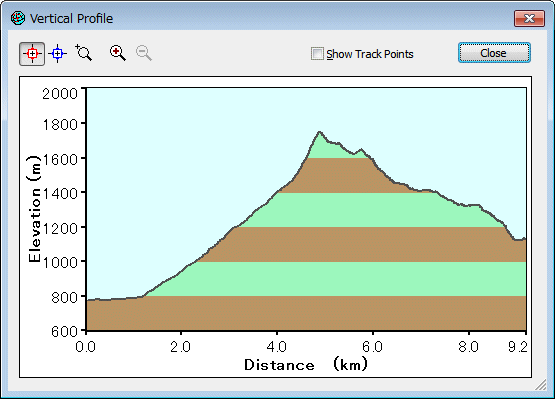Screen dimensions: 555x399
Task: Click the Vertical Profile globe title icon
Action: pos(18,18)
